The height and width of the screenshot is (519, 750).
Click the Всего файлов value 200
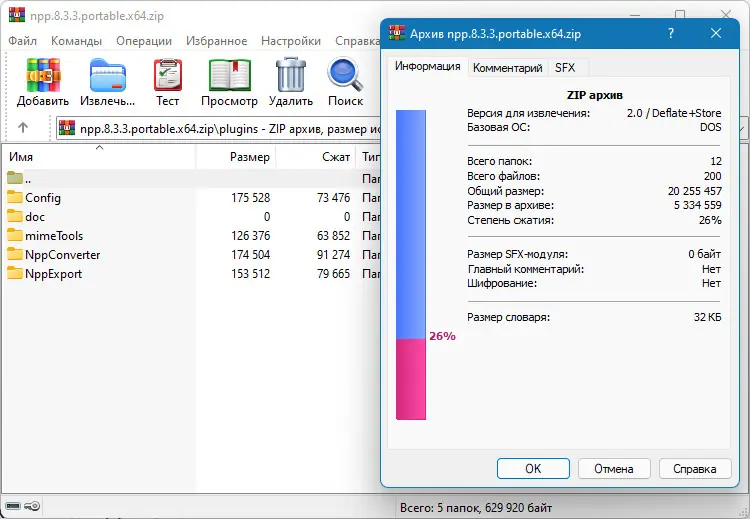click(713, 176)
